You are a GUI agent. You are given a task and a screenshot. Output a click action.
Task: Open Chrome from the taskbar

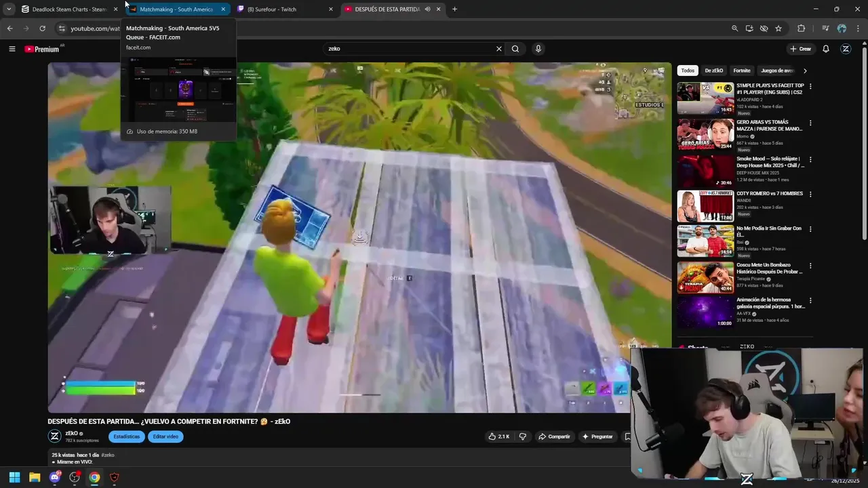(94, 477)
